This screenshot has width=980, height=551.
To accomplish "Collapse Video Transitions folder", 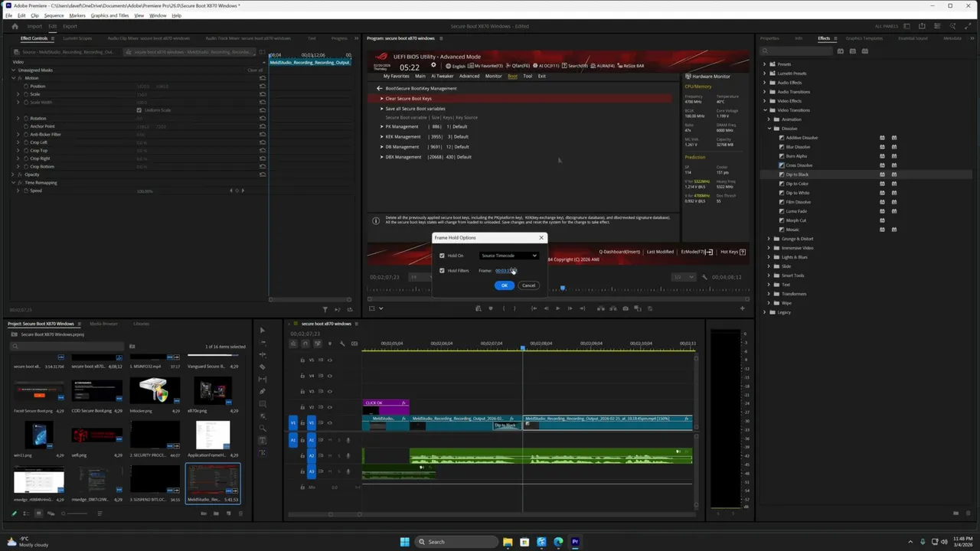I will (x=764, y=110).
